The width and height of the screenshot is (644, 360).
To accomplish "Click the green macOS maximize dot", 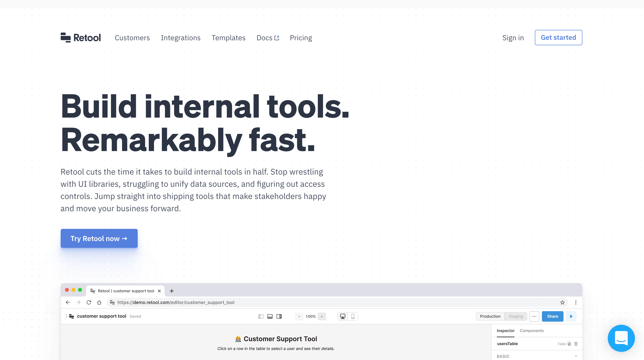I will (x=80, y=290).
